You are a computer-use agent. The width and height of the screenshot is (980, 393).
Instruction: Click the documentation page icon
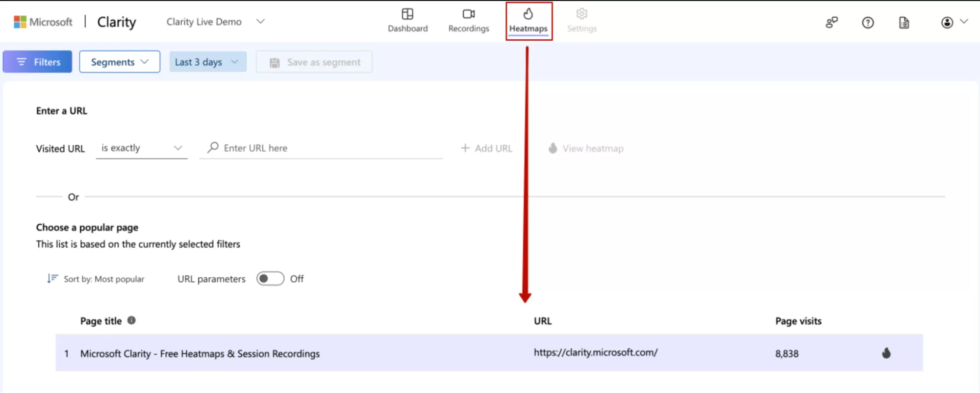[904, 23]
